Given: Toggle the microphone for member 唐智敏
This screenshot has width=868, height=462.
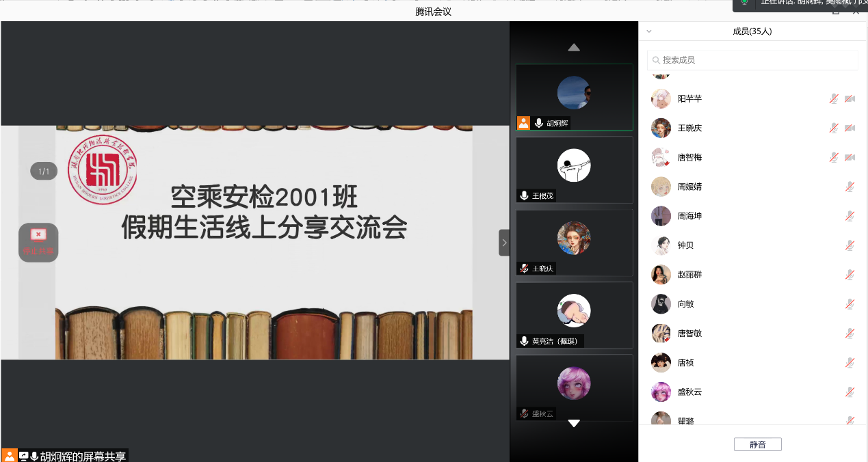Looking at the screenshot, I should 850,334.
